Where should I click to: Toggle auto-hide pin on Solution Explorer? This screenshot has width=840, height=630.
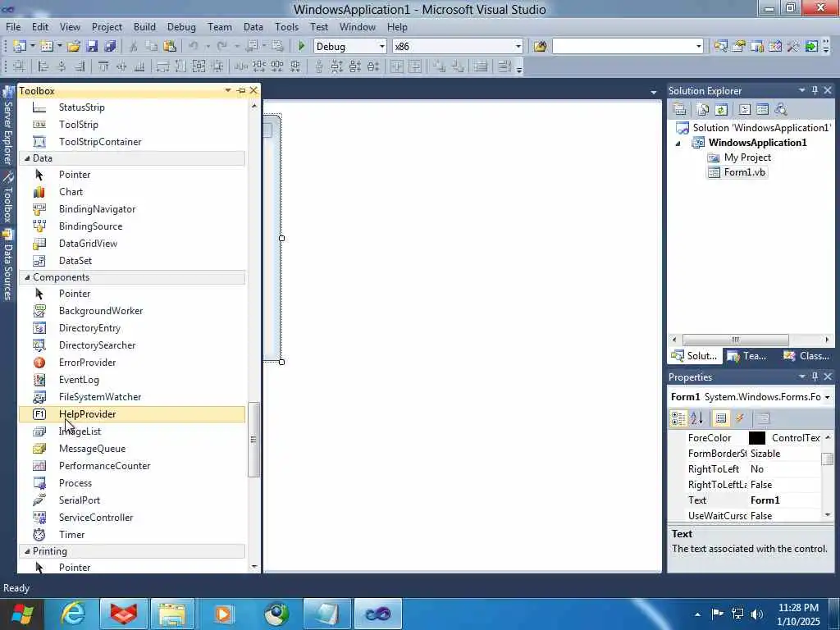coord(815,90)
